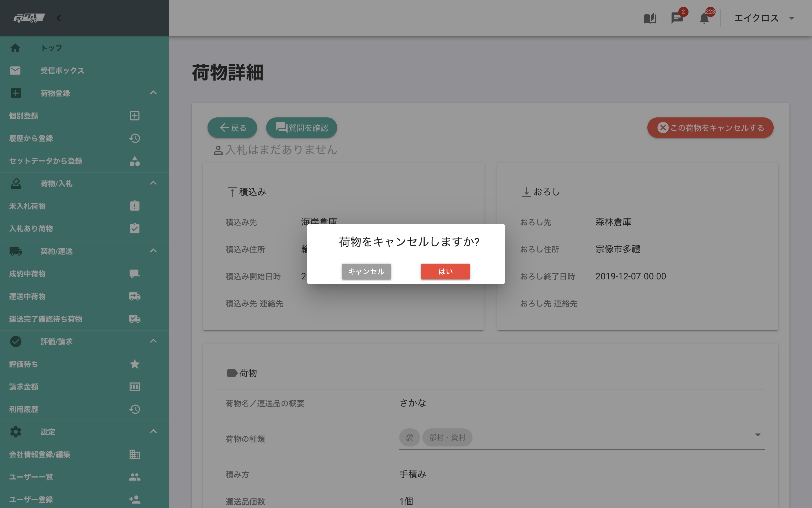Click the 成約中荷物 truck icon
Screen dimensions: 812x508
(134, 273)
